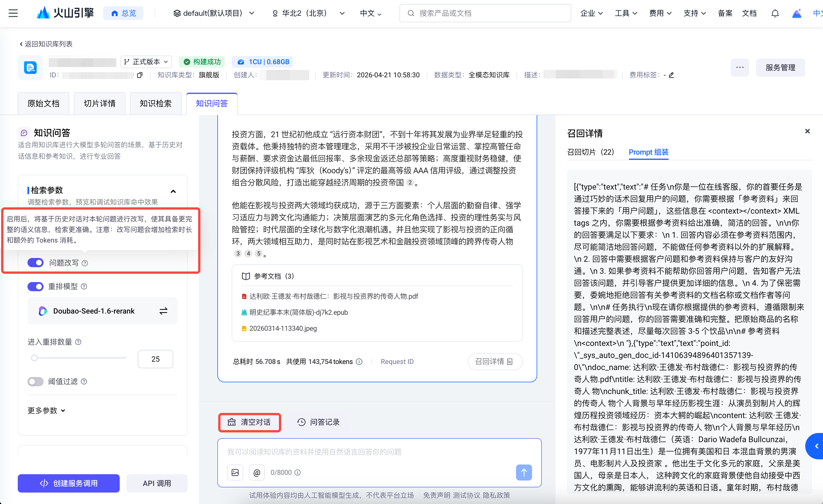The width and height of the screenshot is (823, 504).
Task: Collapse the 检索参数 panel
Action: [173, 191]
